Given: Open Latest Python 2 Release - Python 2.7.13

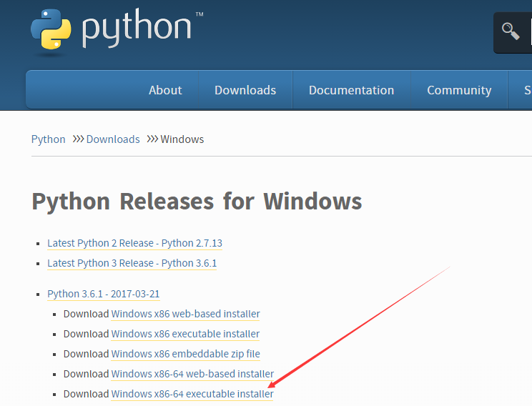Looking at the screenshot, I should tap(134, 243).
